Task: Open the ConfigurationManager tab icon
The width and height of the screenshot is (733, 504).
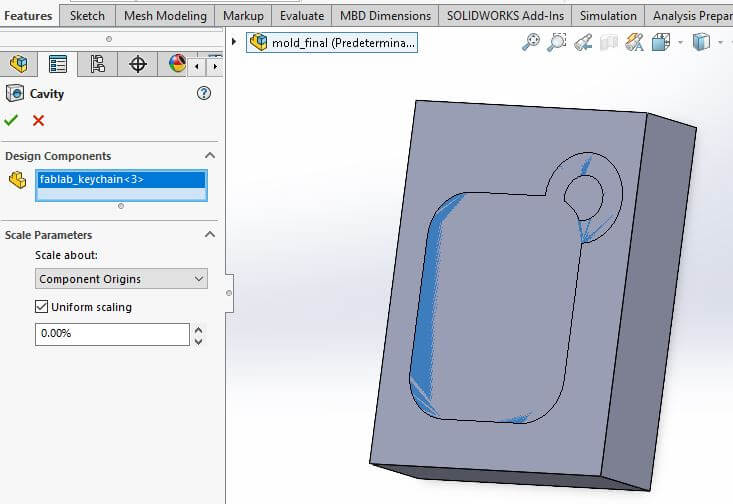Action: 97,64
